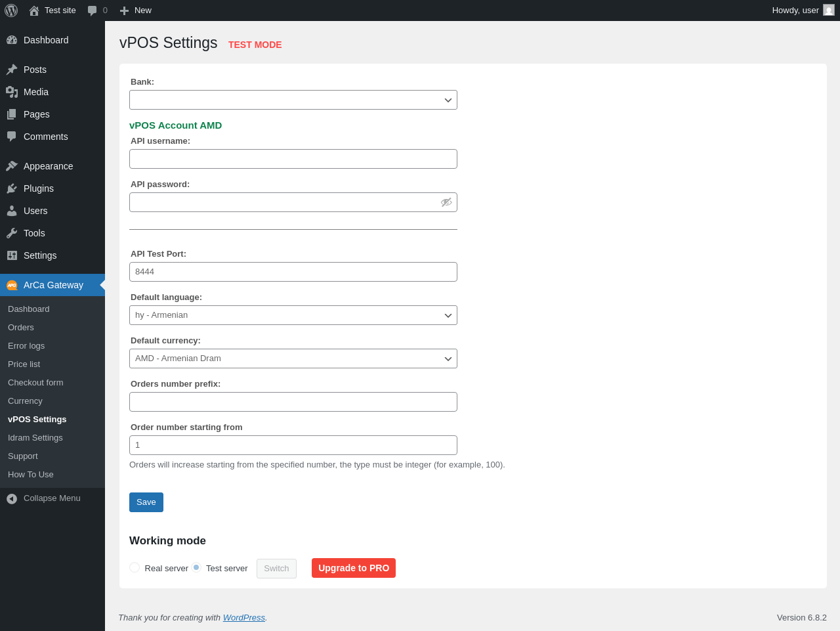Screen dimensions: 840x631
Task: Click the plus New icon in admin bar
Action: [124, 11]
